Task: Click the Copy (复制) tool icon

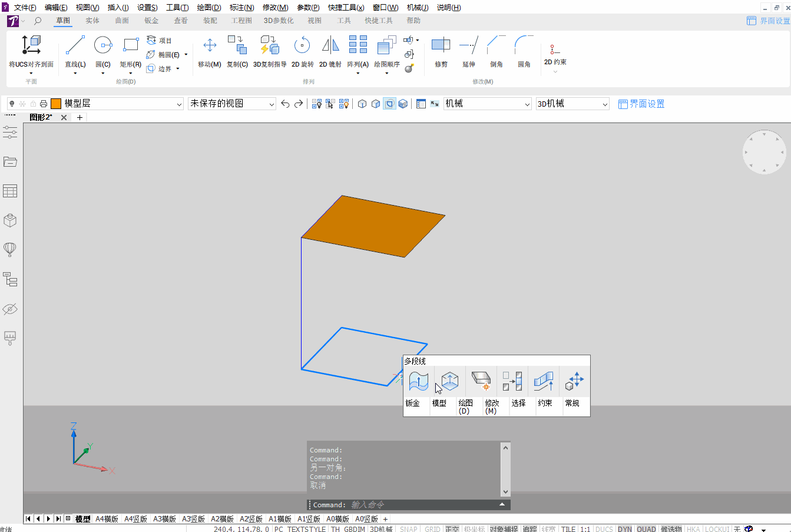Action: tap(237, 45)
